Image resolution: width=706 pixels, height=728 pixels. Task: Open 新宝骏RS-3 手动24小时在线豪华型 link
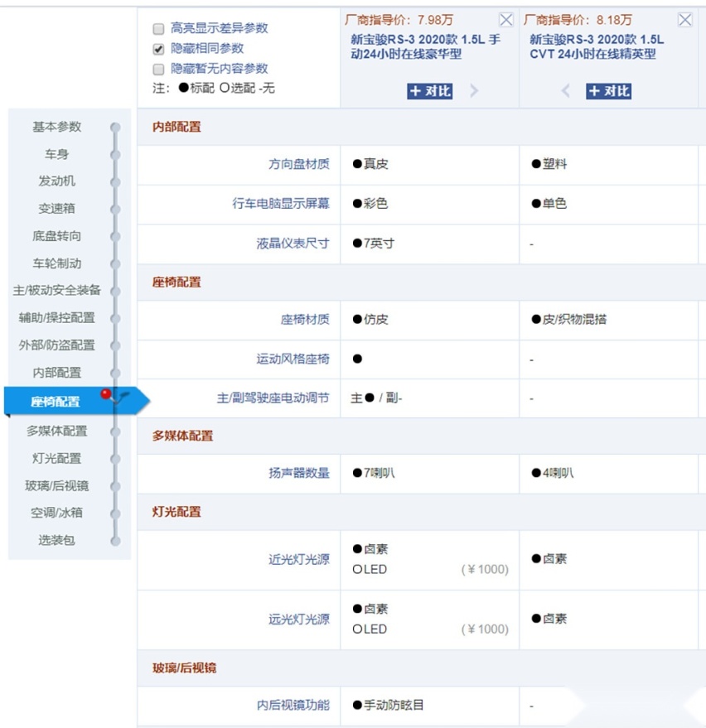(x=425, y=46)
